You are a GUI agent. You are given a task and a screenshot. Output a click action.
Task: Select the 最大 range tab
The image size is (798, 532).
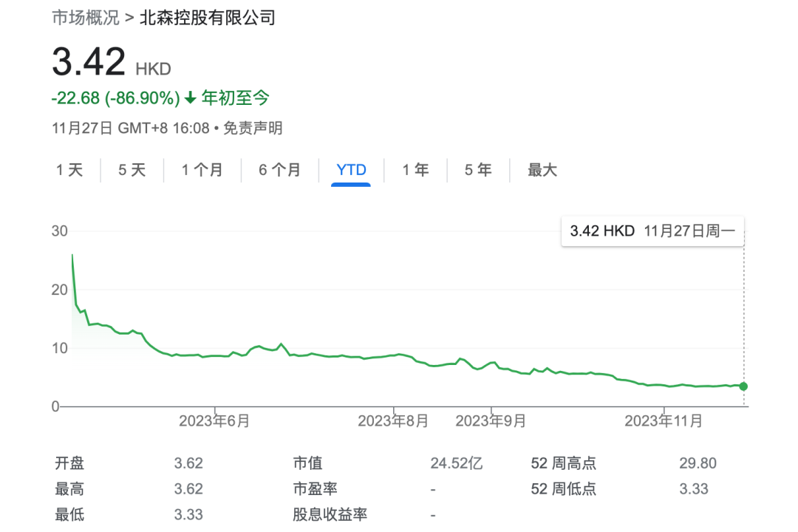(x=542, y=171)
